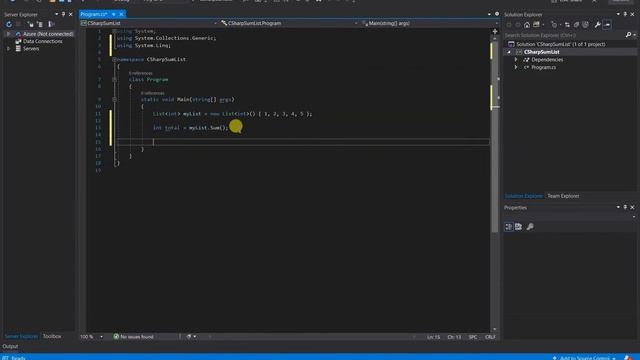Click Connect to Database icon in Server Explorer
The width and height of the screenshot is (640, 360).
point(30,24)
